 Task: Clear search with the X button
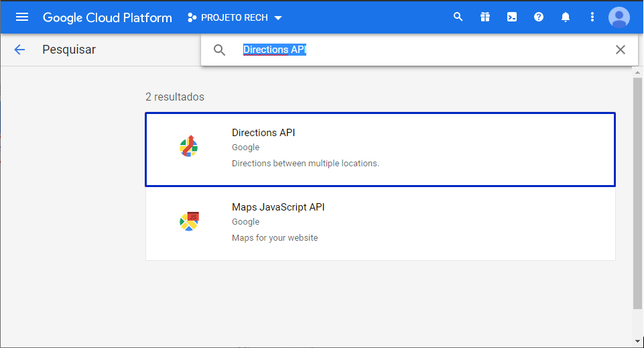click(621, 50)
